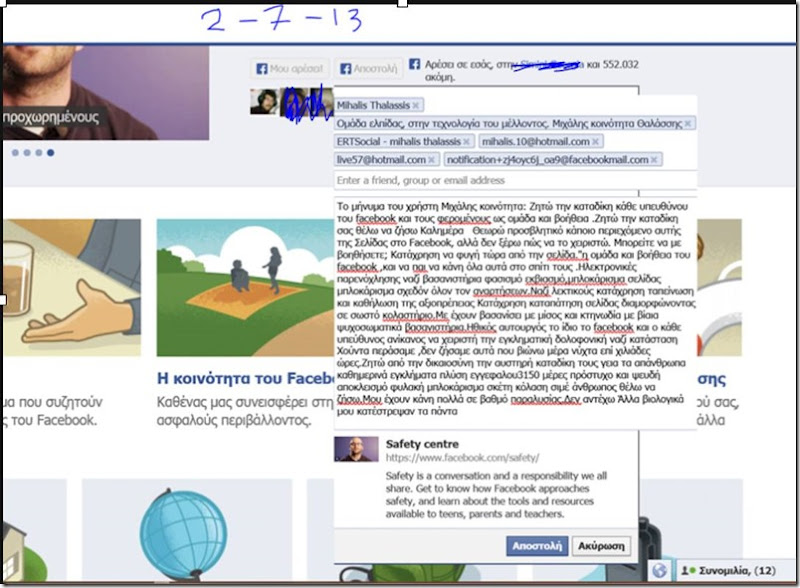Remove mihalis.10@hotmail.com recipient

pyautogui.click(x=595, y=141)
